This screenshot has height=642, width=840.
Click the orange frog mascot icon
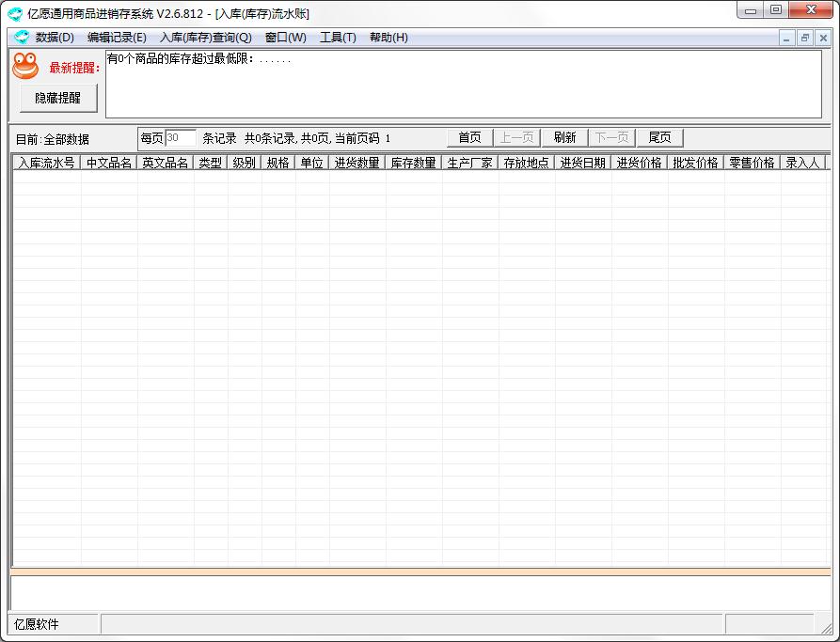click(x=25, y=65)
